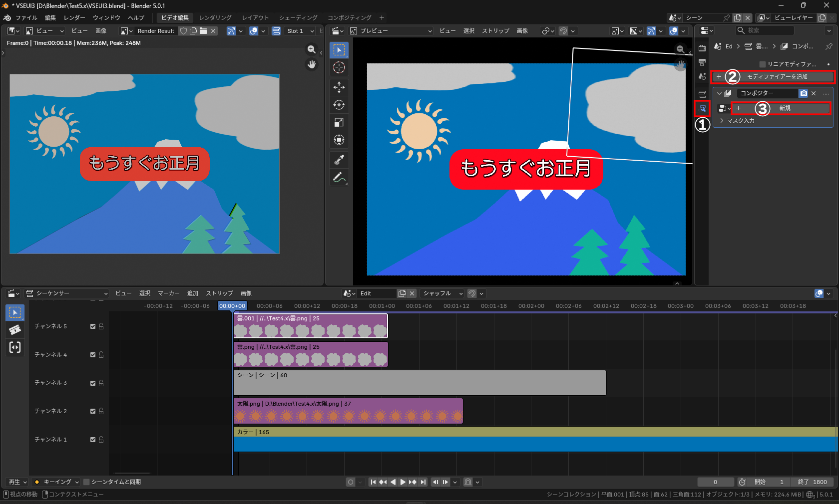Viewport: 839px width, 504px height.
Task: Jump to the timeline start frame
Action: (x=373, y=482)
